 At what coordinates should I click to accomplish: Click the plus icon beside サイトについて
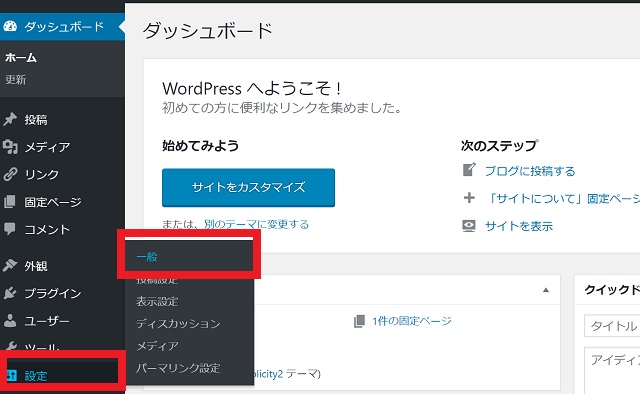(469, 198)
